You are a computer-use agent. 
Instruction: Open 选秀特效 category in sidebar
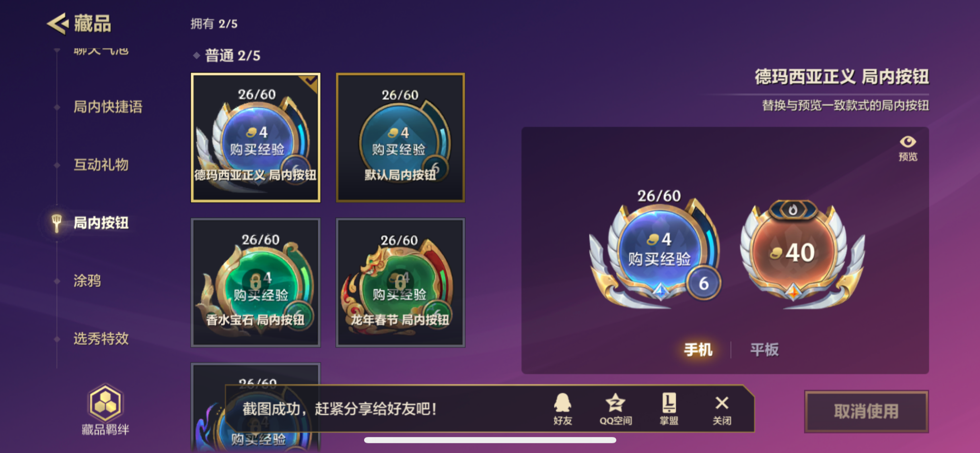[x=101, y=339]
